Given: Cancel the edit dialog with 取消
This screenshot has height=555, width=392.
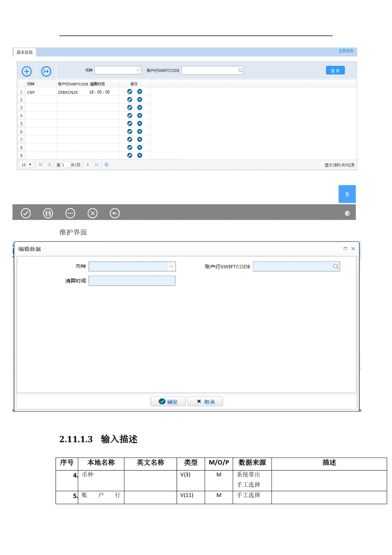Looking at the screenshot, I should (205, 402).
